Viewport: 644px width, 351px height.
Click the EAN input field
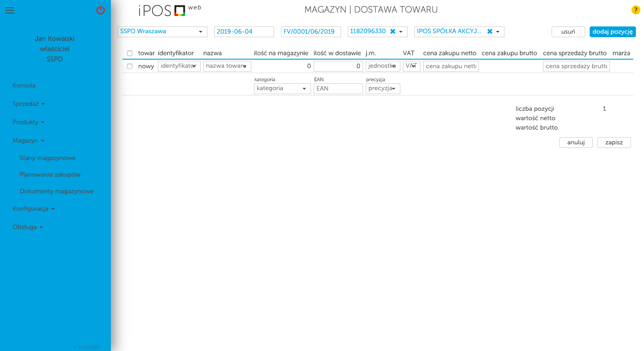click(338, 88)
